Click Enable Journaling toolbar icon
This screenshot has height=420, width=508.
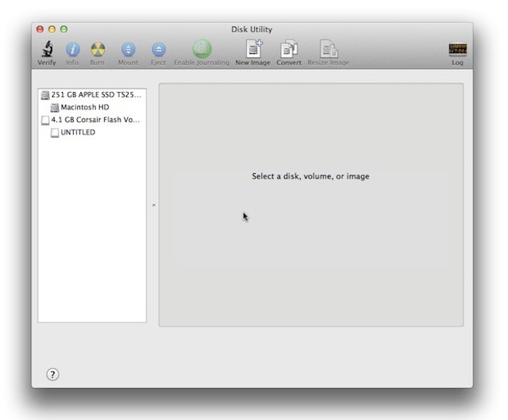click(202, 49)
